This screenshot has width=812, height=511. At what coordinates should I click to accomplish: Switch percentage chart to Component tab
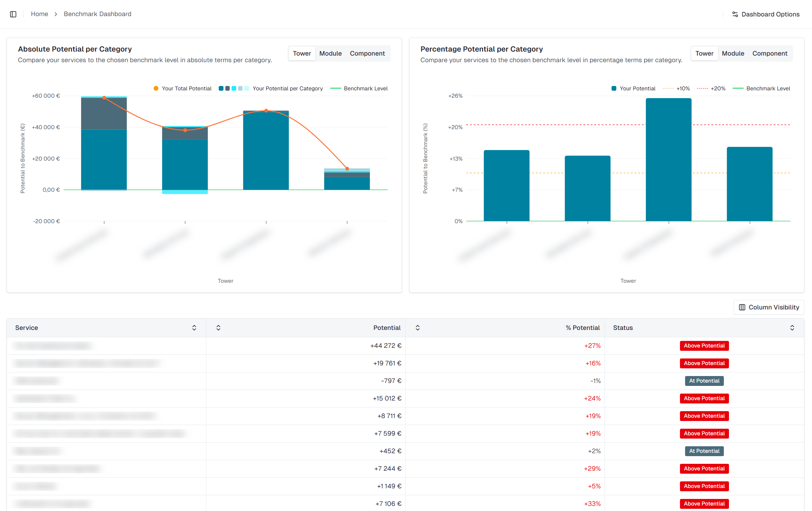(770, 53)
